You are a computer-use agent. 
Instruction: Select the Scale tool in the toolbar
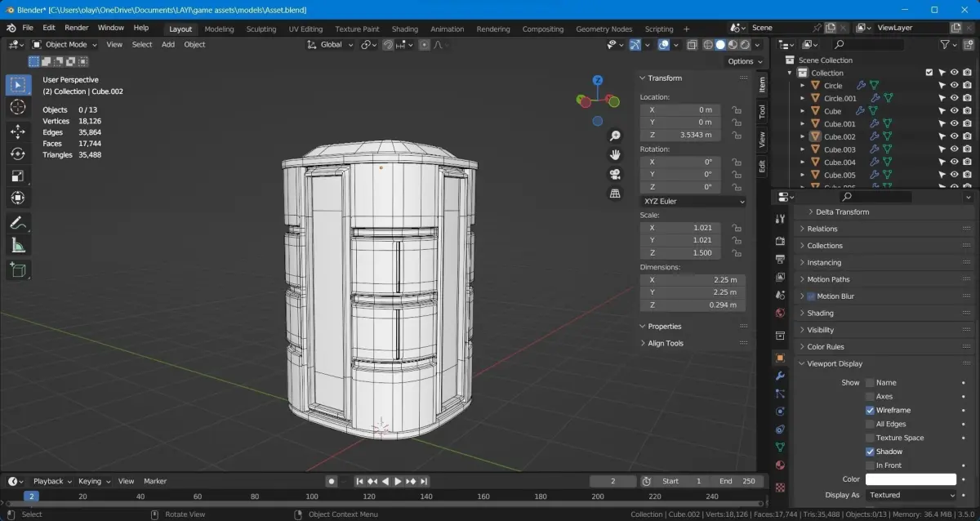click(18, 176)
